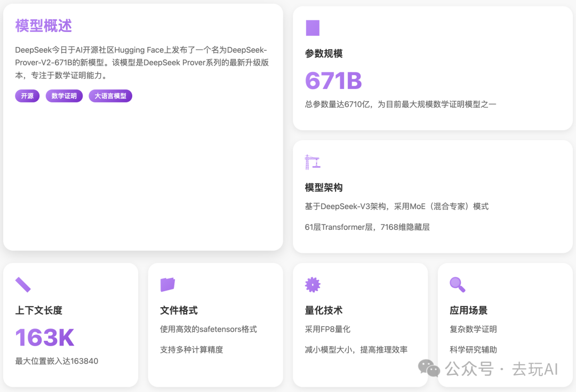Click the text 支持多种计算精度
The image size is (576, 392).
(191, 350)
